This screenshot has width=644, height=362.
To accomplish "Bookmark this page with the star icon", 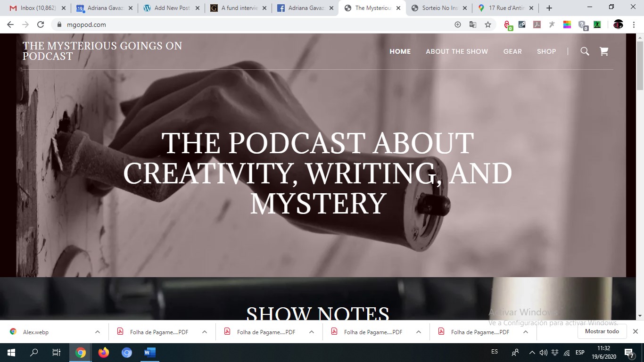I will [x=488, y=25].
